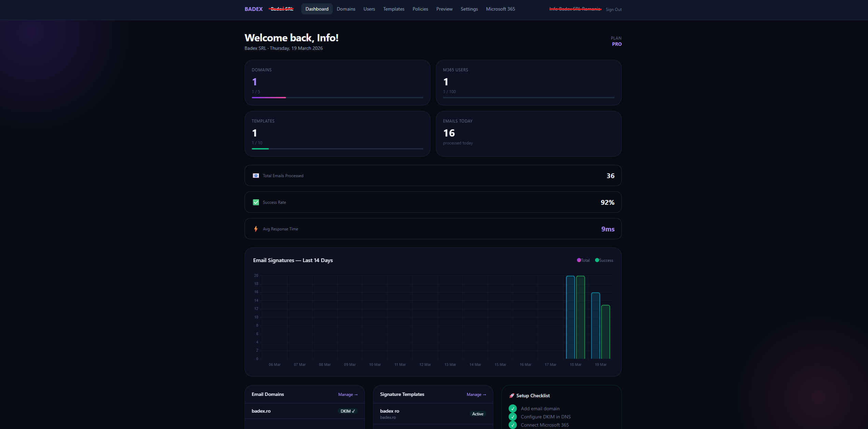868x429 pixels.
Task: Click the Avg Response Time lightning icon
Action: click(256, 229)
